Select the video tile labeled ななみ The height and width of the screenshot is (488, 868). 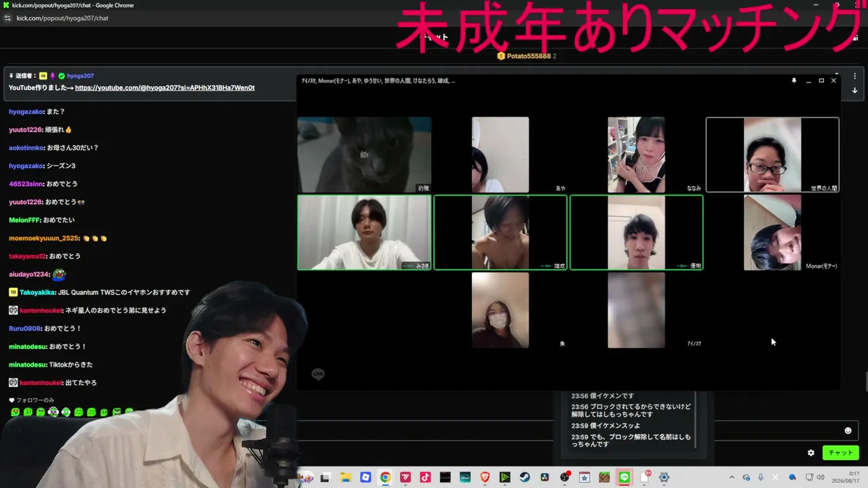click(x=636, y=155)
